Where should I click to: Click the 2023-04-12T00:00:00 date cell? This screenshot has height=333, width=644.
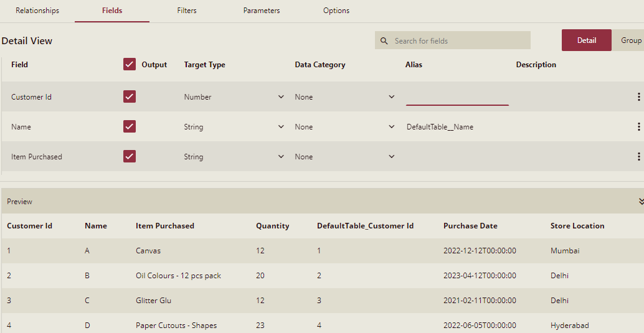480,276
